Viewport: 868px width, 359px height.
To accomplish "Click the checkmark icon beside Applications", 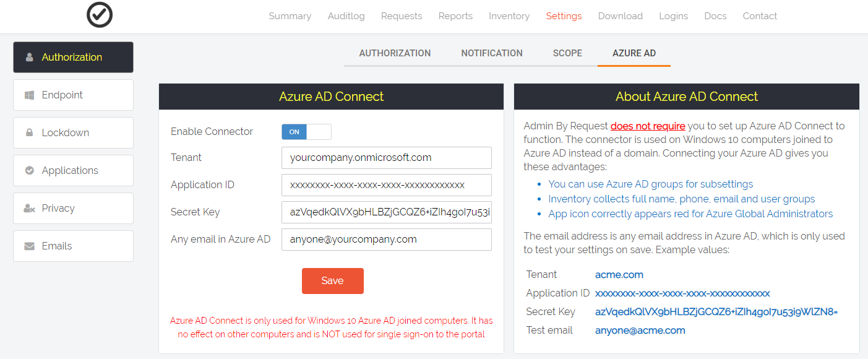I will pyautogui.click(x=29, y=170).
